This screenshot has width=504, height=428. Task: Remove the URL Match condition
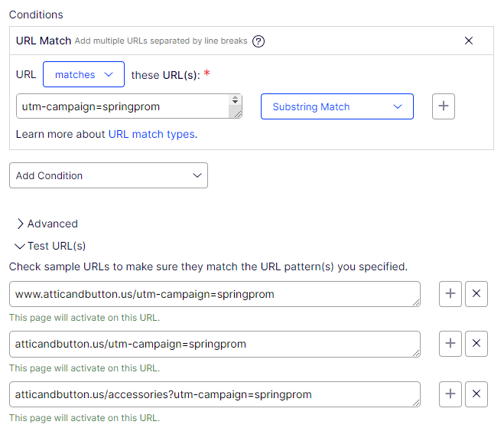pos(469,41)
